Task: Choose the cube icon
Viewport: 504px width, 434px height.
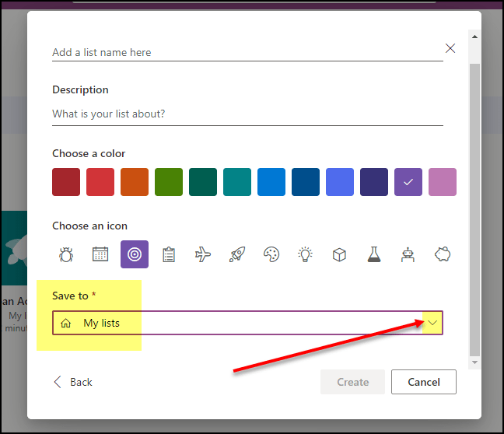Action: pyautogui.click(x=340, y=254)
